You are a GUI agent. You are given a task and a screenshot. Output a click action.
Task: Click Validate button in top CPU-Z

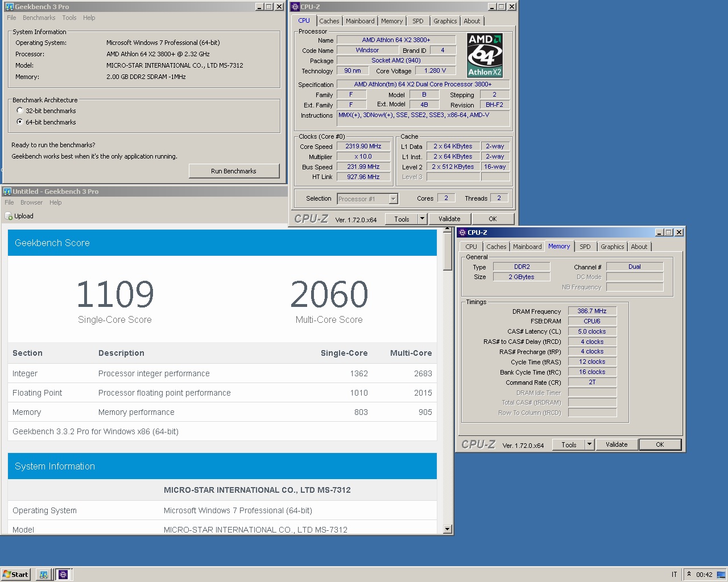449,219
